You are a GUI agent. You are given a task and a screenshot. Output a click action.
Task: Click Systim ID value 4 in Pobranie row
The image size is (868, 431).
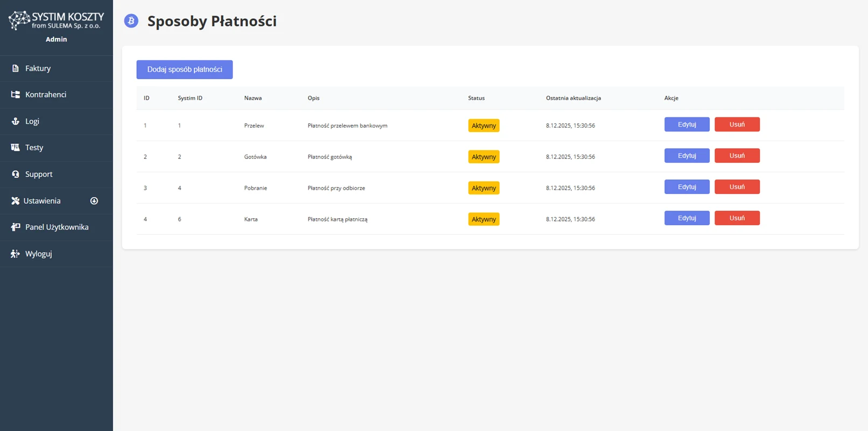(x=179, y=188)
